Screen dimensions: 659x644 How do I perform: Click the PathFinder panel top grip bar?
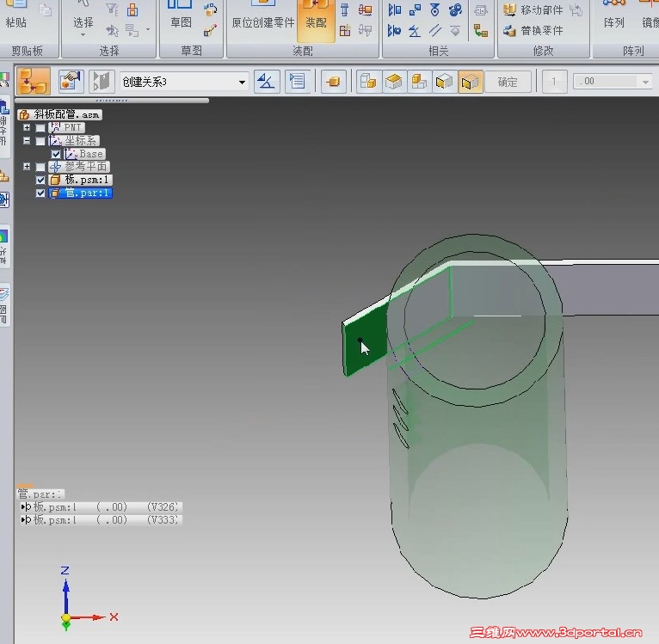112,101
